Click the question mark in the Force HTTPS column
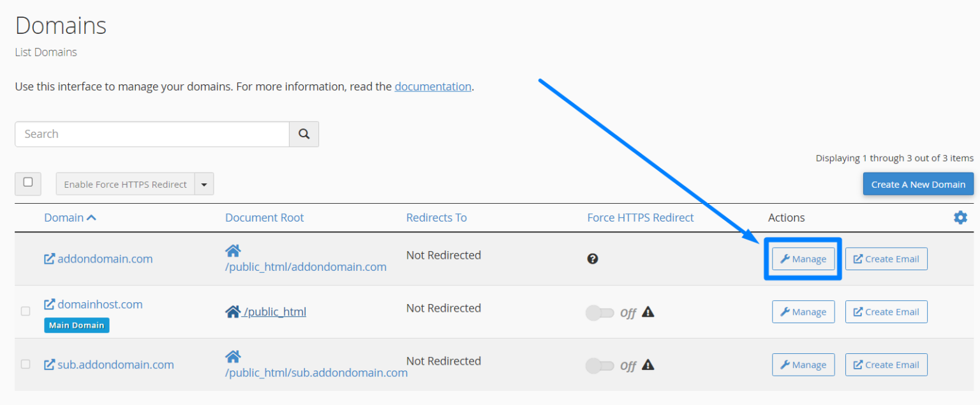This screenshot has width=980, height=405. pos(593,259)
